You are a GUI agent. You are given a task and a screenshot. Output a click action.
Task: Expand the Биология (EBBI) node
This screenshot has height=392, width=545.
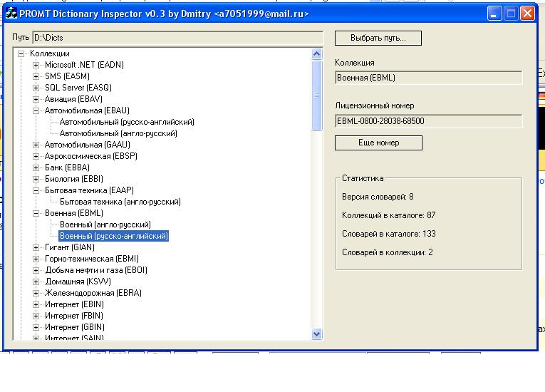(x=36, y=179)
